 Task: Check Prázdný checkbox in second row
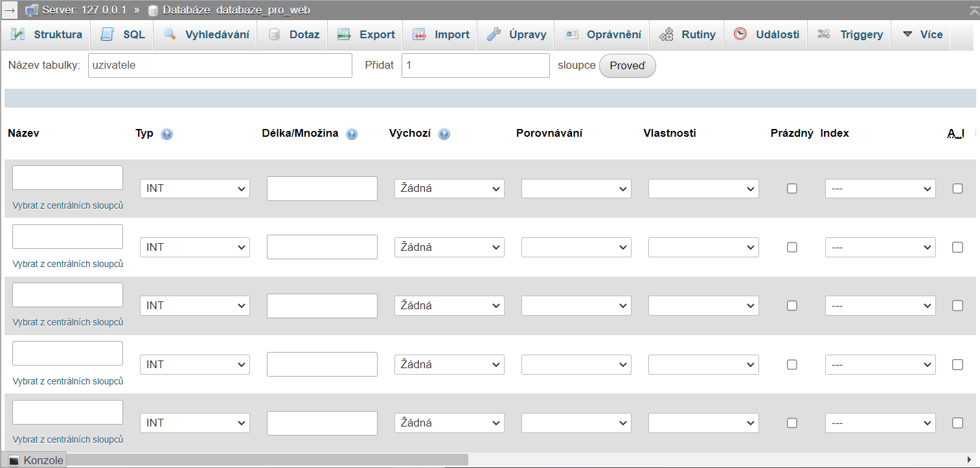coord(792,247)
